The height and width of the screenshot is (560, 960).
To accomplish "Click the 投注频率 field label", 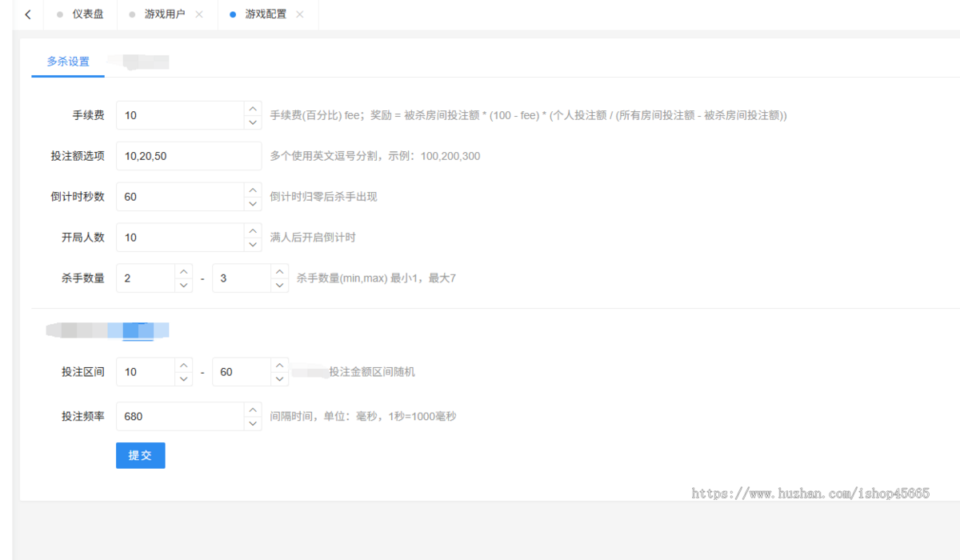I will 83,416.
